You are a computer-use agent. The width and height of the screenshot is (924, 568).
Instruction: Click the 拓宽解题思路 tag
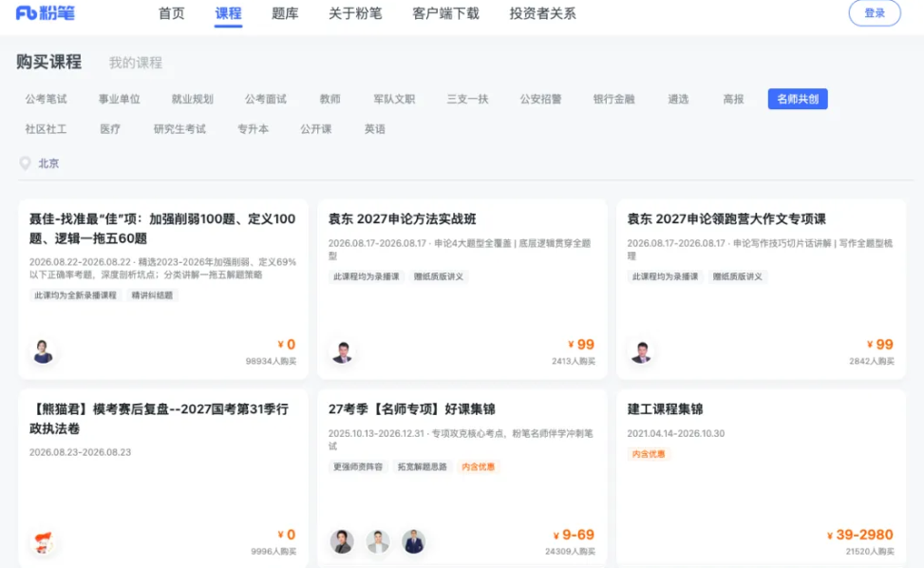422,466
